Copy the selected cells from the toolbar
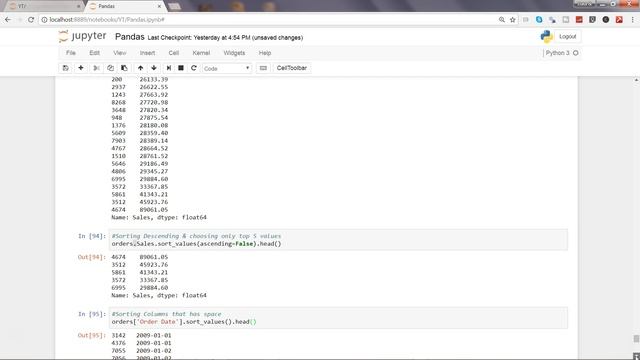 [x=110, y=68]
